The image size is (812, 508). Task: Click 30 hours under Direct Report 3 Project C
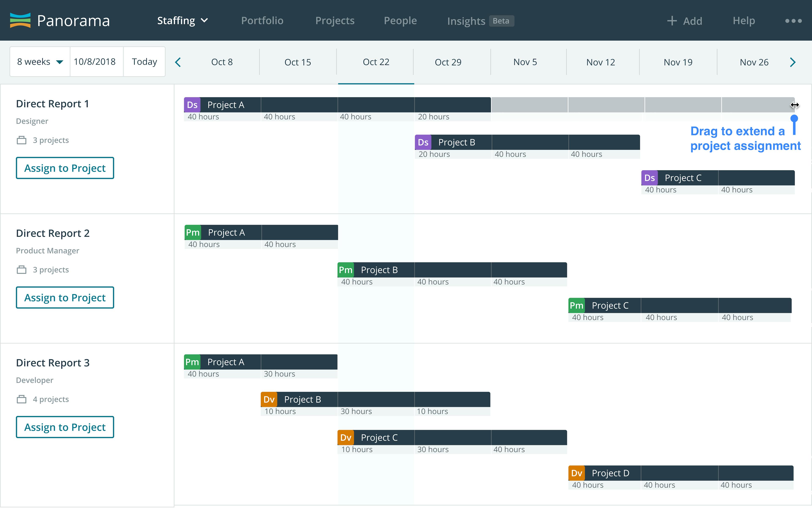point(433,450)
